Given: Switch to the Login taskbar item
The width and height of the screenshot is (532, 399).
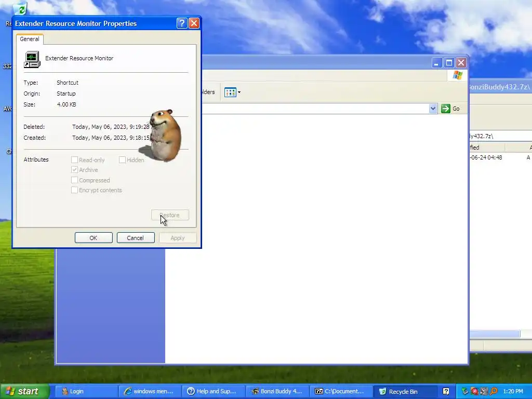Looking at the screenshot, I should click(x=86, y=391).
